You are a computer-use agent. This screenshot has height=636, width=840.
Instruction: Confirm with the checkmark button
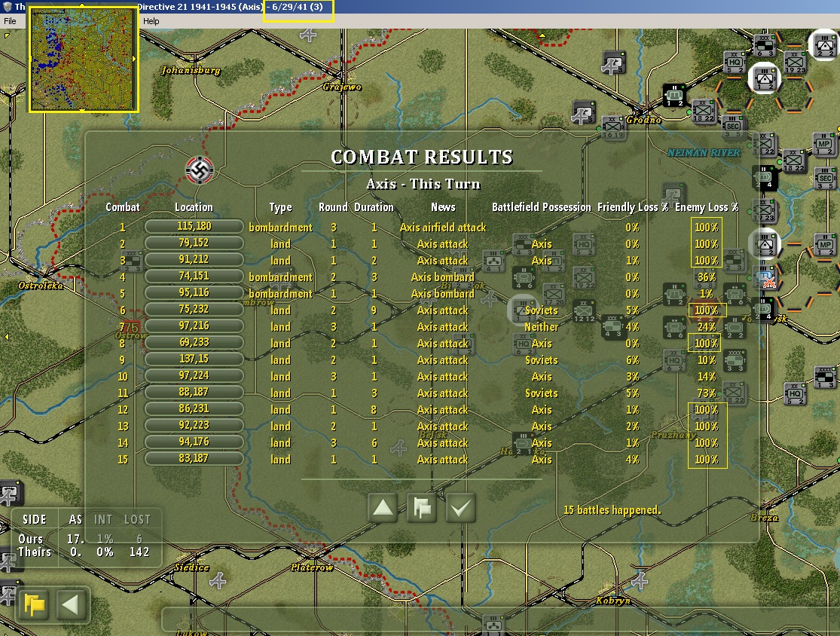click(x=461, y=508)
